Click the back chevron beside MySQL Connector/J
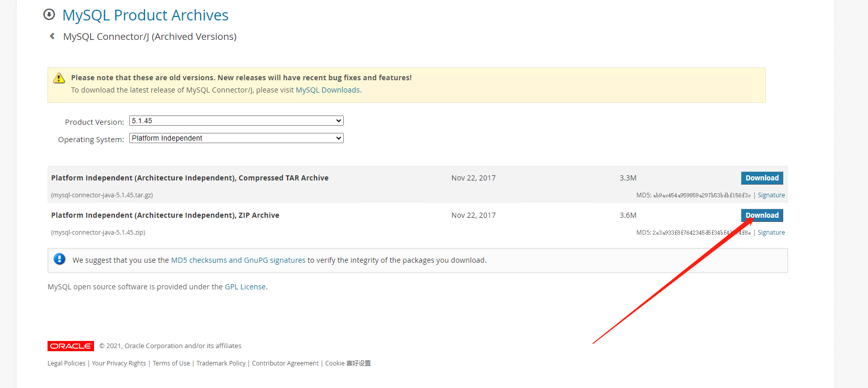Screen dimensions: 868x388 [x=52, y=36]
